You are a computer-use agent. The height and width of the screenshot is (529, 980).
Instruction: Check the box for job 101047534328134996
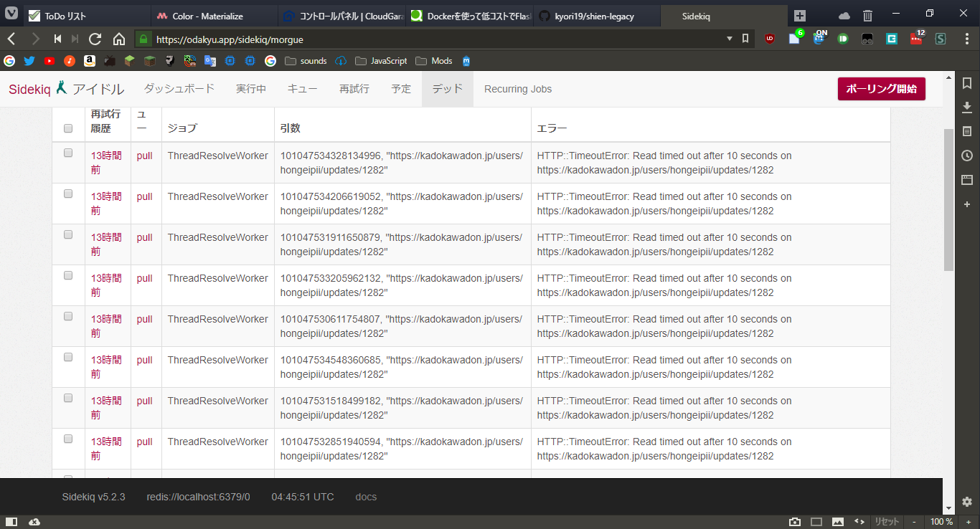tap(68, 153)
